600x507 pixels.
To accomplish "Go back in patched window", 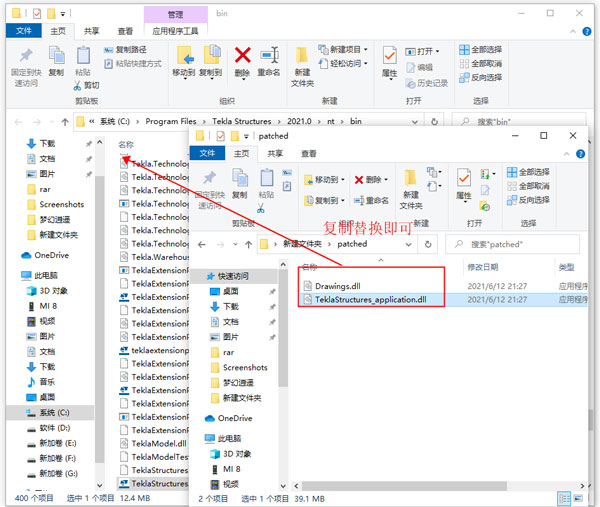I will (x=202, y=244).
